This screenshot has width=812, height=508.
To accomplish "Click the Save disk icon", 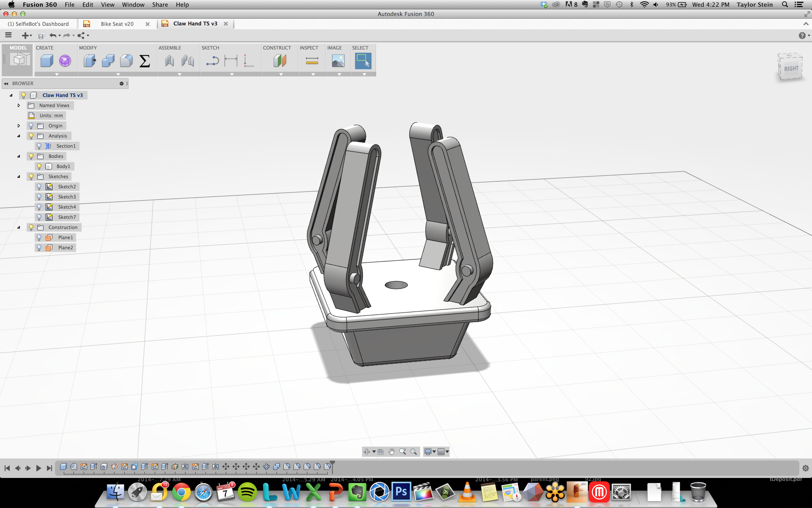I will click(x=41, y=36).
